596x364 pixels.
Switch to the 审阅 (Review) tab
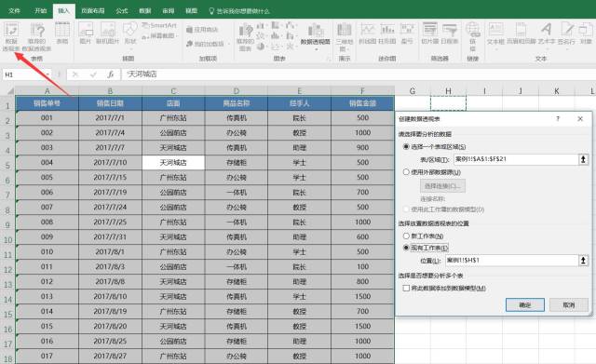click(x=169, y=10)
